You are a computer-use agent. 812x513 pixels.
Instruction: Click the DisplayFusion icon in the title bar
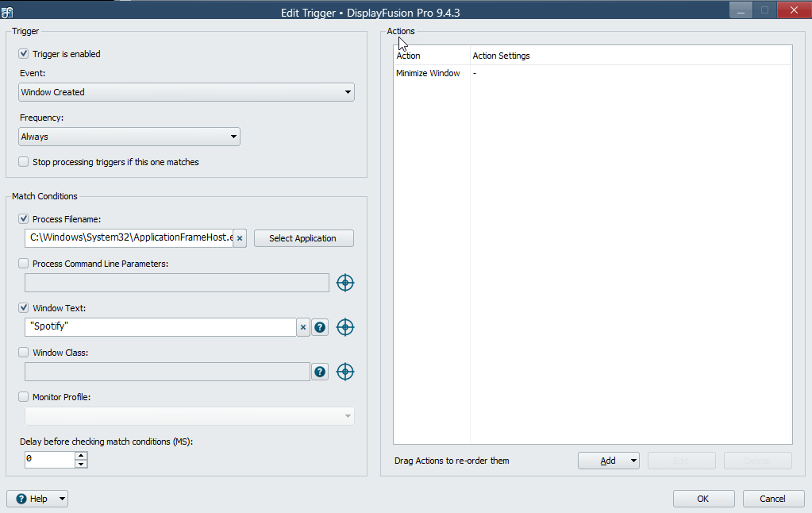[x=7, y=12]
